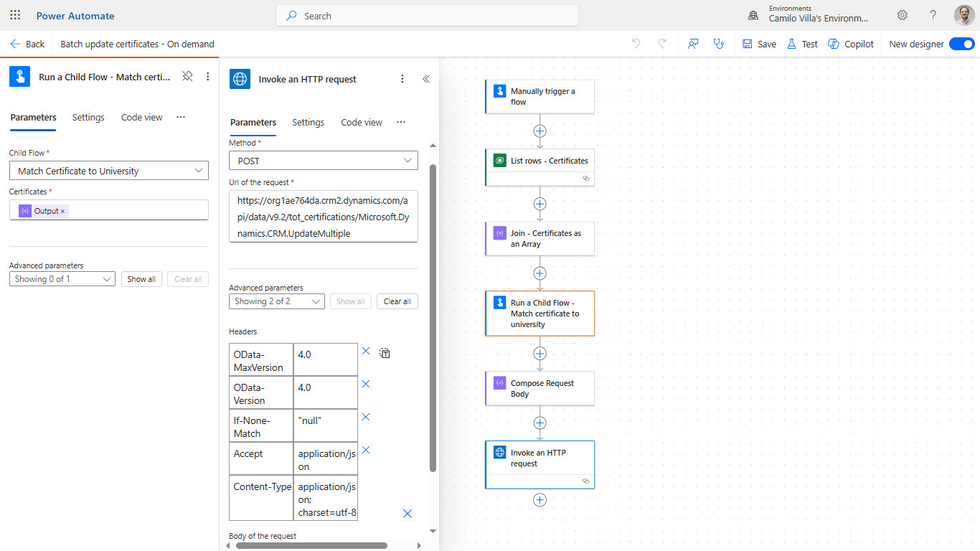Add step after Join - Certificates as an Array
This screenshot has width=980, height=551.
(540, 273)
